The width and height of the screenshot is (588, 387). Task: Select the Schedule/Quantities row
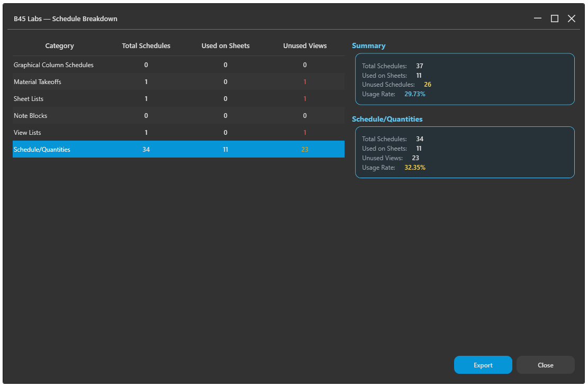[x=178, y=149]
